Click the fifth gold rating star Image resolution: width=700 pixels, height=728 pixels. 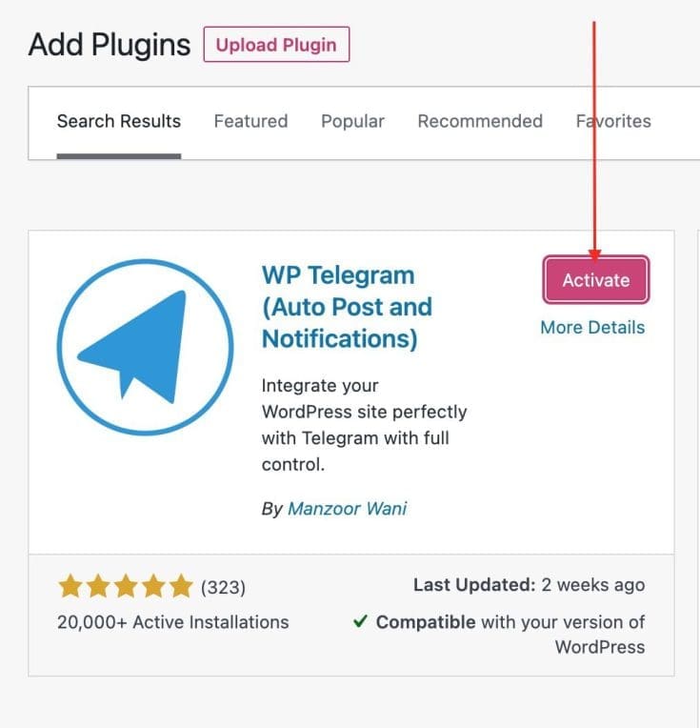tap(180, 585)
